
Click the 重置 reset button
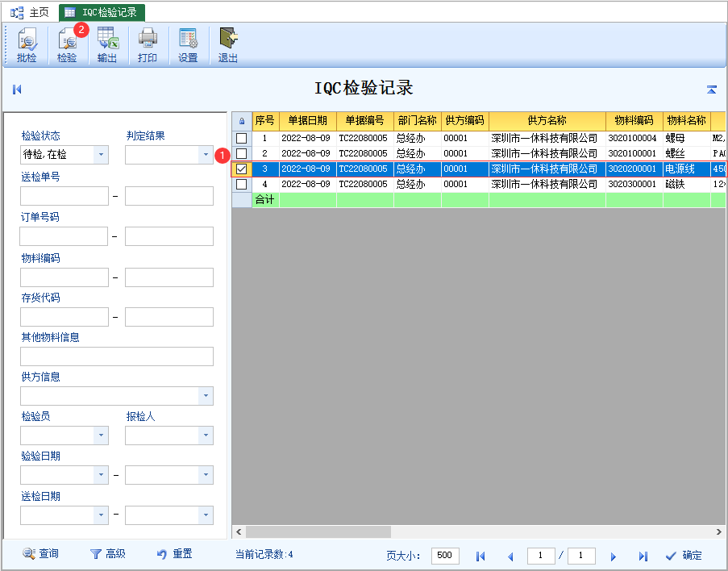click(x=175, y=554)
